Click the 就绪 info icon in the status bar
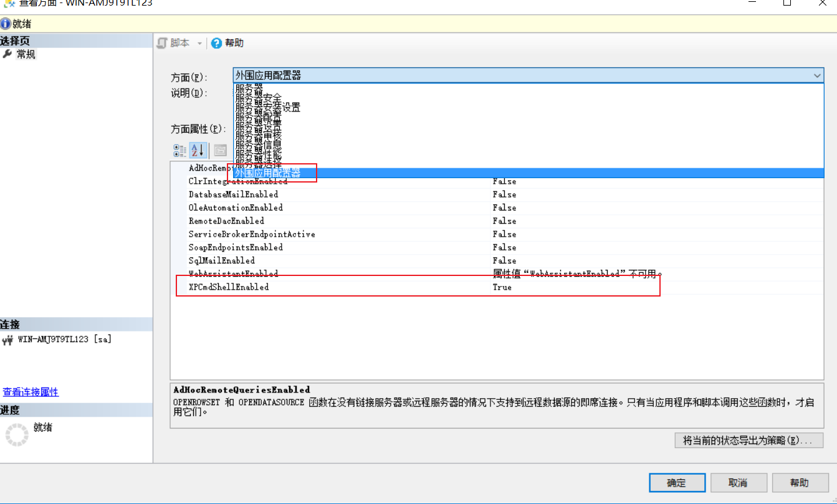This screenshot has width=837, height=504. click(x=6, y=24)
